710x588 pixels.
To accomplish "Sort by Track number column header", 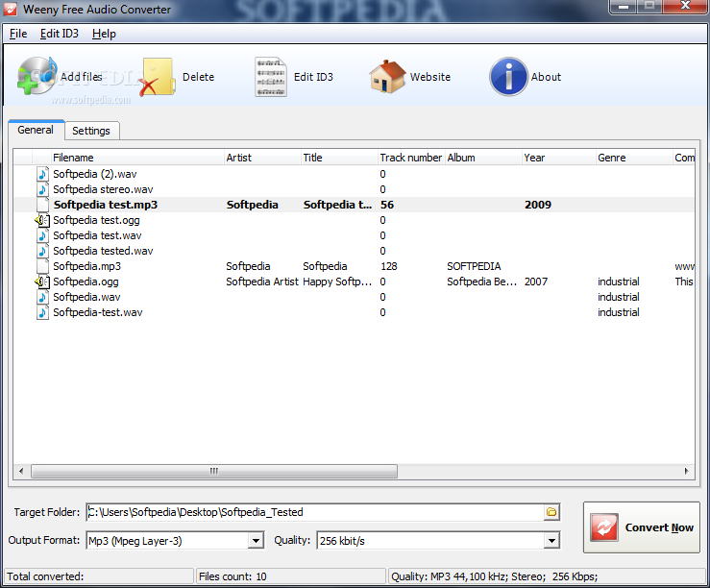I will [x=411, y=158].
